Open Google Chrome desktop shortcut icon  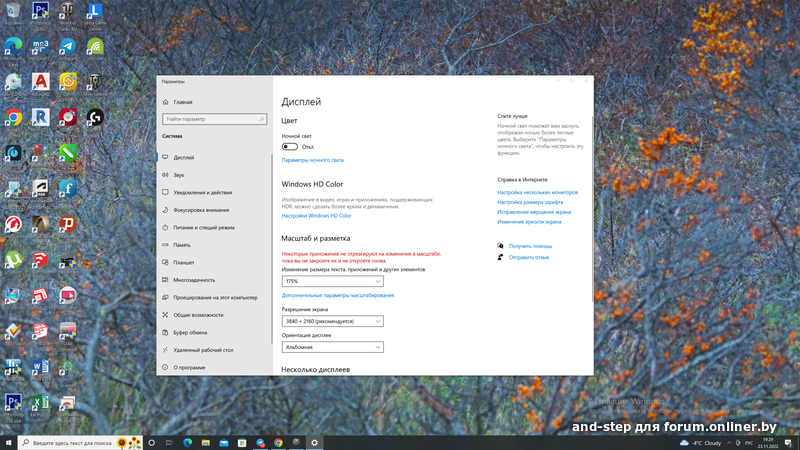(x=14, y=118)
